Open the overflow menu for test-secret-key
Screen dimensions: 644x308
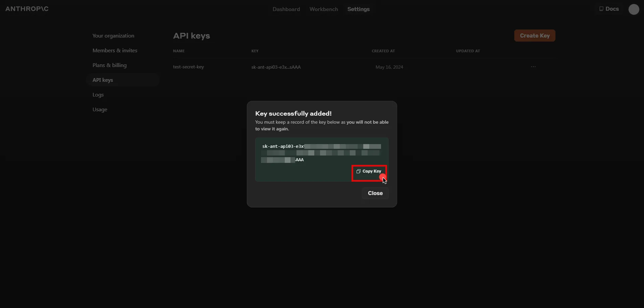click(533, 67)
